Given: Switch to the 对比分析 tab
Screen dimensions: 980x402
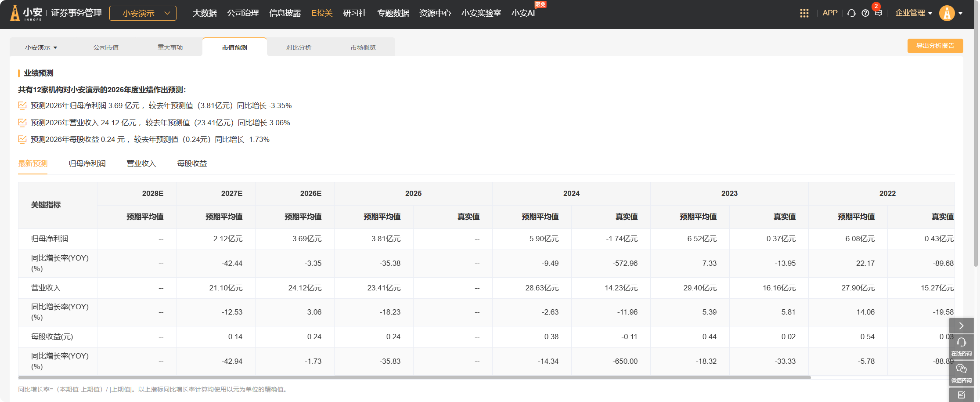Looking at the screenshot, I should tap(299, 47).
